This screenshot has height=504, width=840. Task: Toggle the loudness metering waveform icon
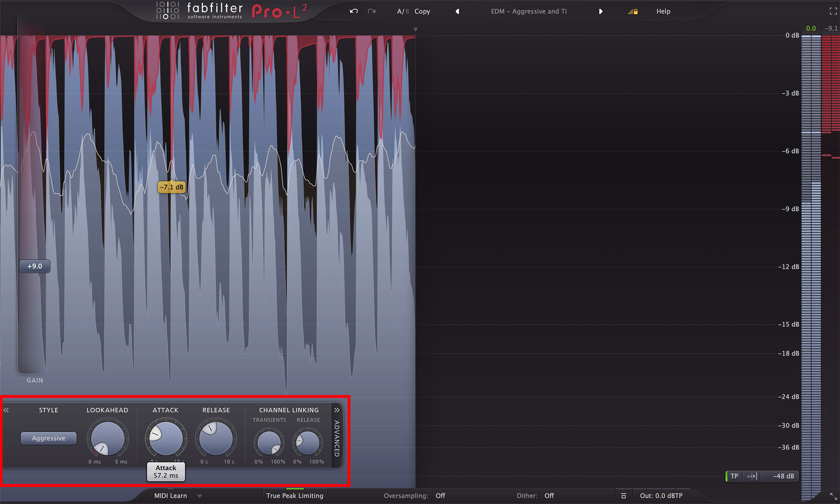tap(752, 476)
